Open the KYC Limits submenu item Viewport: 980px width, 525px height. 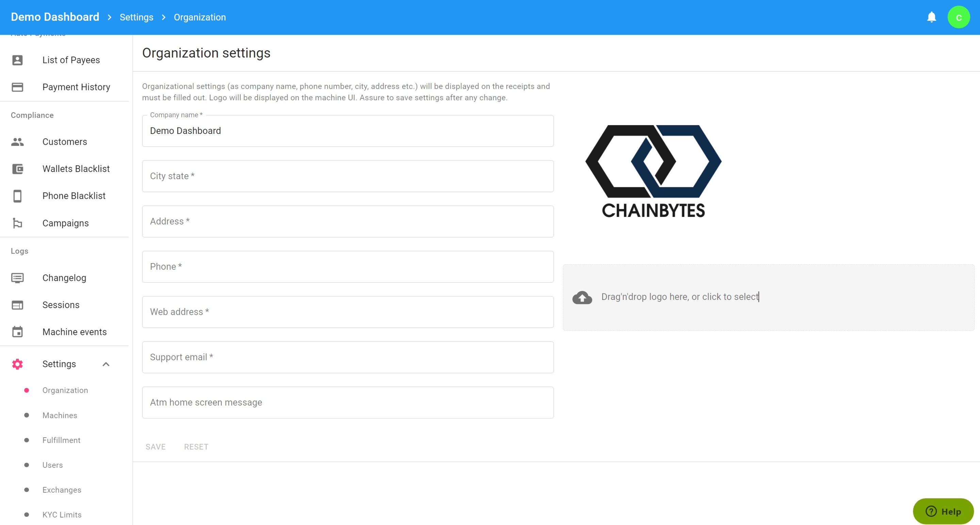(62, 514)
